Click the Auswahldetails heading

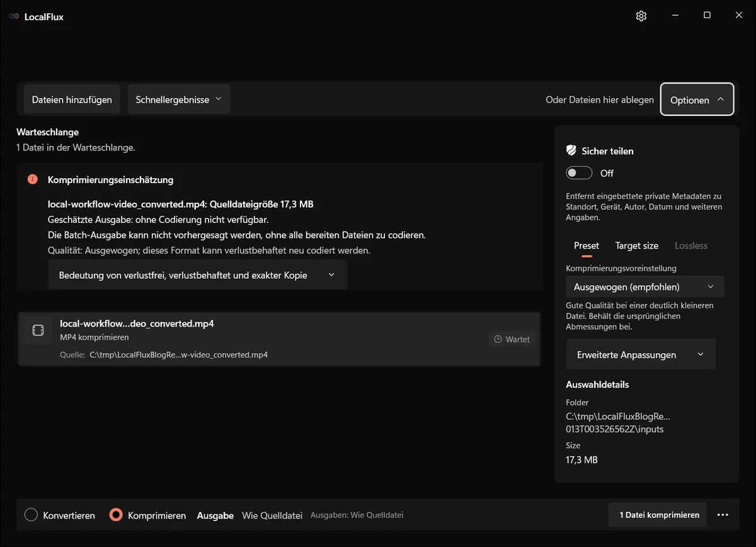click(597, 384)
